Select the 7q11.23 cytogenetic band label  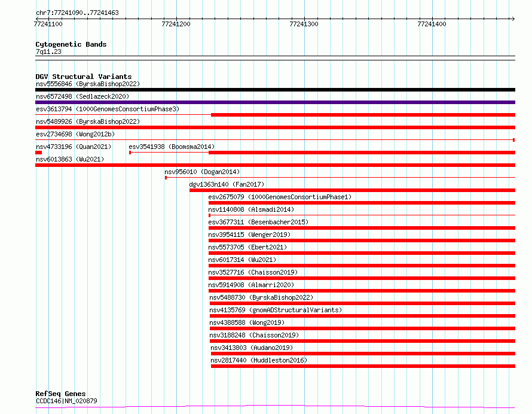(48, 51)
